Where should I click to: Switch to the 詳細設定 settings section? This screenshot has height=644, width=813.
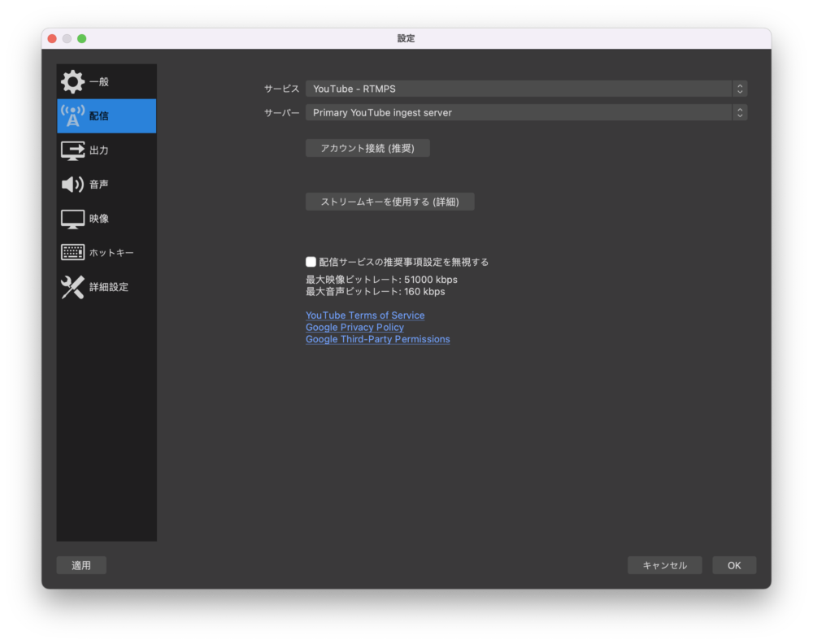tap(107, 287)
